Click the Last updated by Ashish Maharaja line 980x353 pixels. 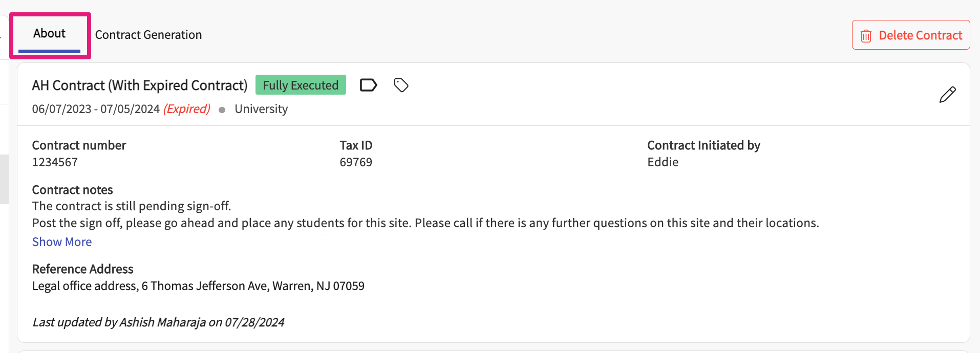[158, 322]
